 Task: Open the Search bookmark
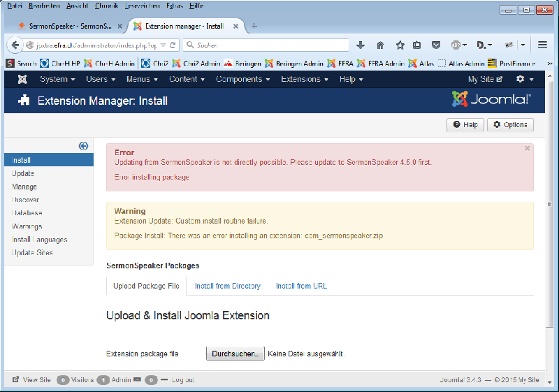coord(22,64)
